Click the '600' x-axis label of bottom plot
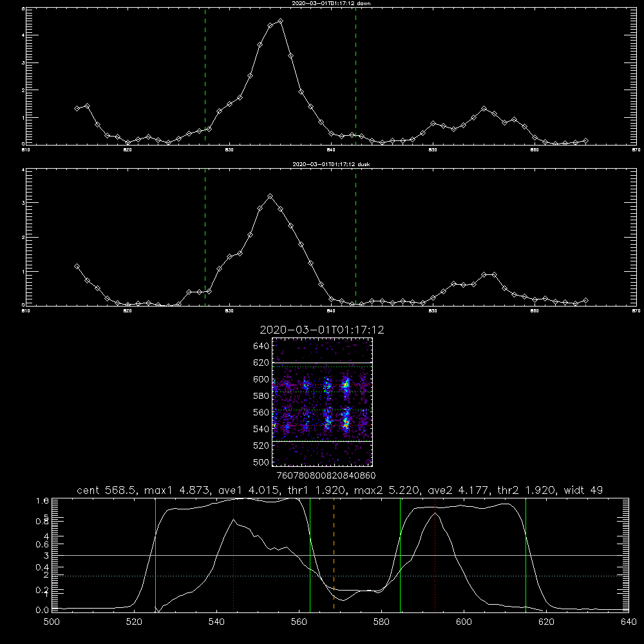The width and height of the screenshot is (644, 644). [464, 622]
